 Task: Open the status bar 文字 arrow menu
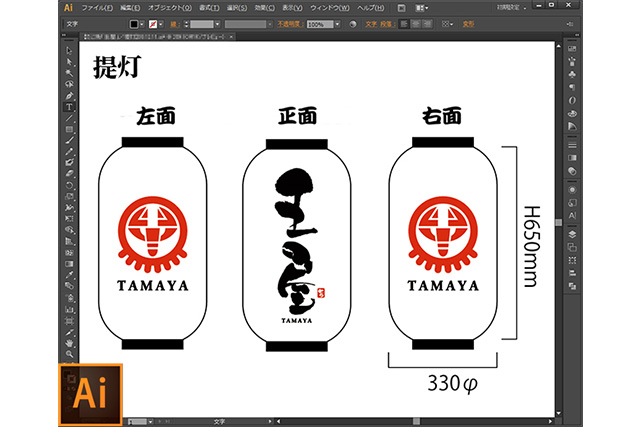(270, 421)
